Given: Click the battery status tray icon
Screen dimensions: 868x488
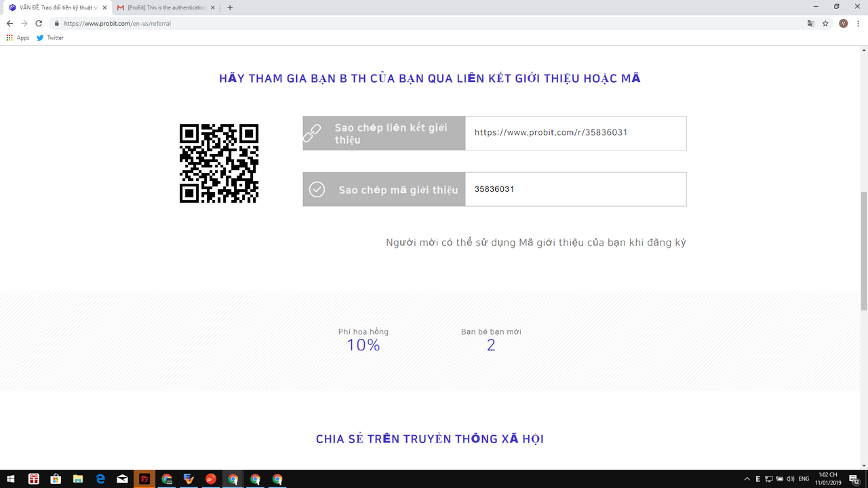Looking at the screenshot, I should click(780, 479).
